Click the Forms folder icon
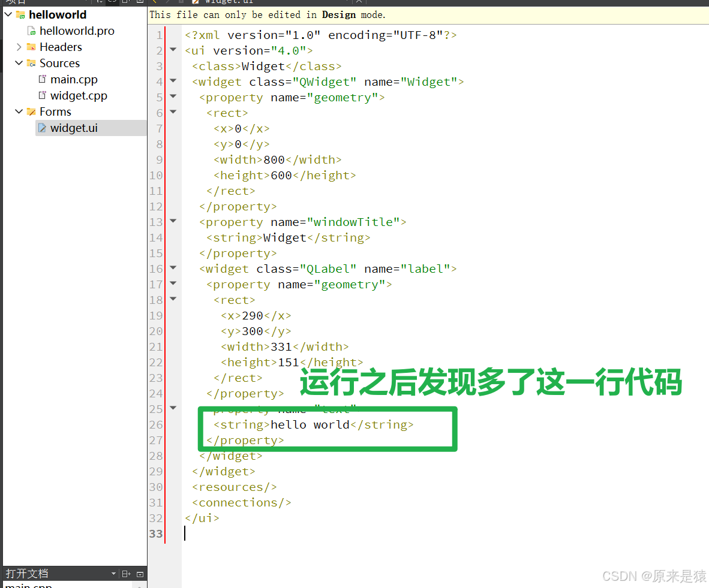 click(x=31, y=111)
